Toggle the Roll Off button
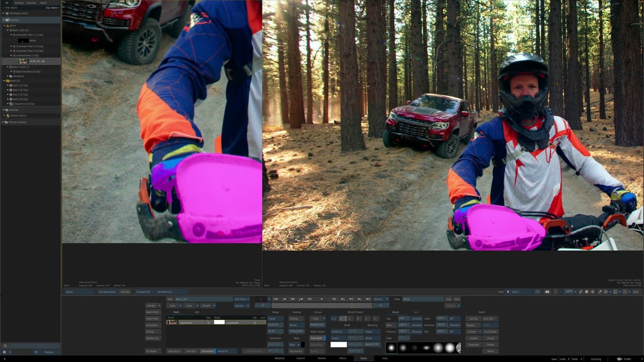 click(x=454, y=331)
